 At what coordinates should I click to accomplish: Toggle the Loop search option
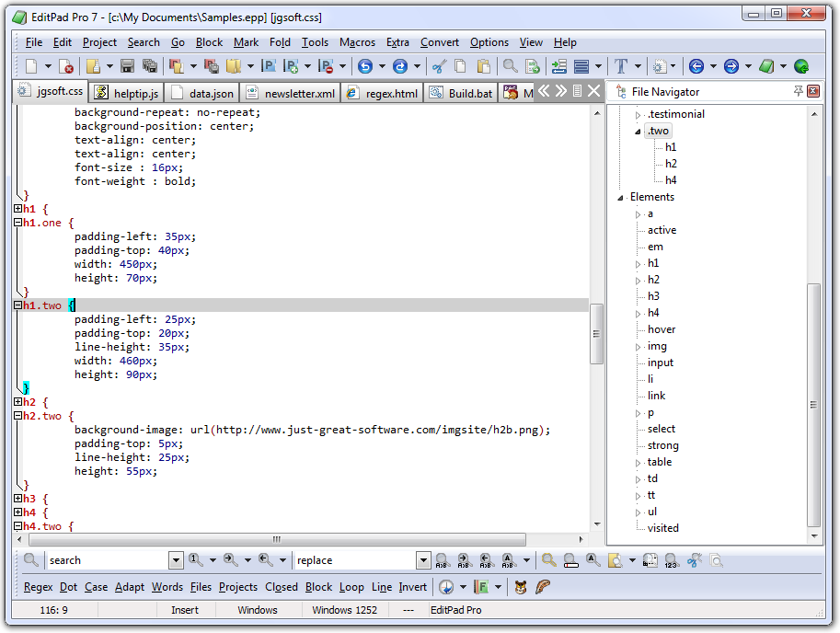[351, 588]
